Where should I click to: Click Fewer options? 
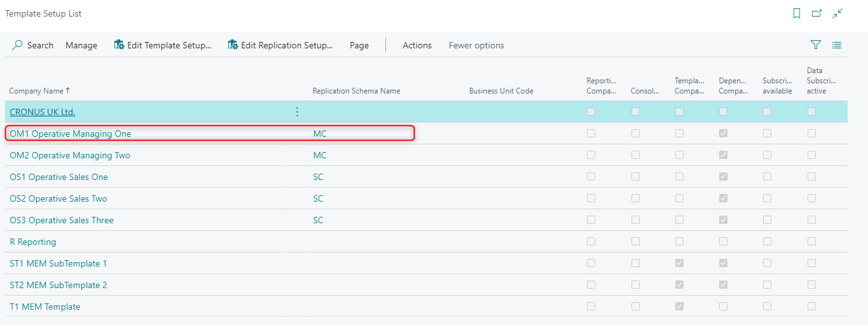tap(476, 45)
